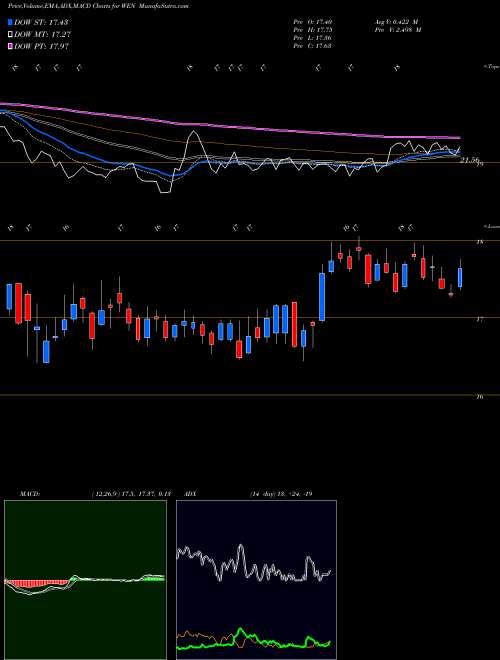Click the MACD panel title
The image size is (500, 660).
29,494
